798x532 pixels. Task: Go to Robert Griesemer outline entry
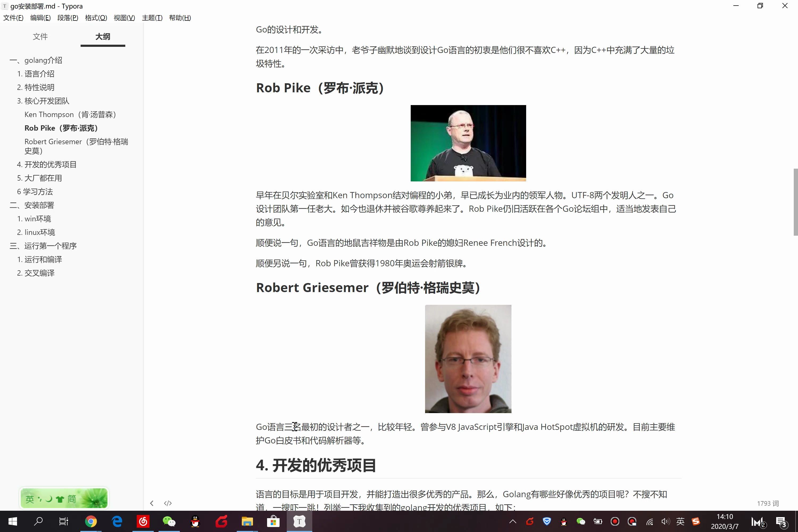point(76,146)
